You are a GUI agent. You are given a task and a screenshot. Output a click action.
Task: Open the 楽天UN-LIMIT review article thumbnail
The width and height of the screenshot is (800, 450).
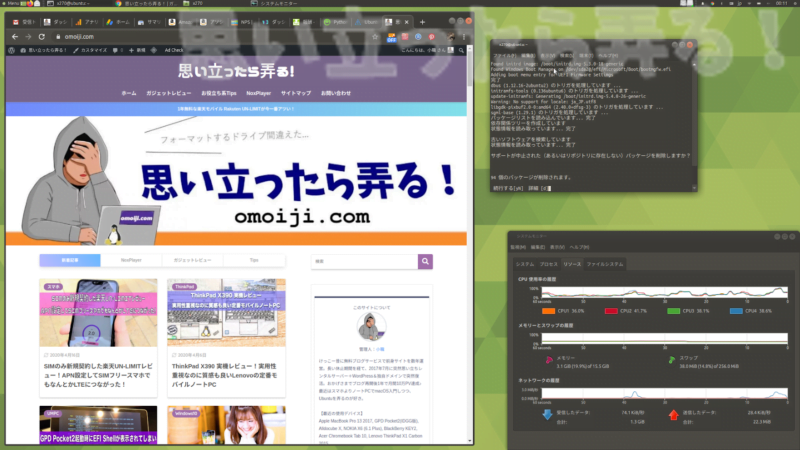coord(98,313)
